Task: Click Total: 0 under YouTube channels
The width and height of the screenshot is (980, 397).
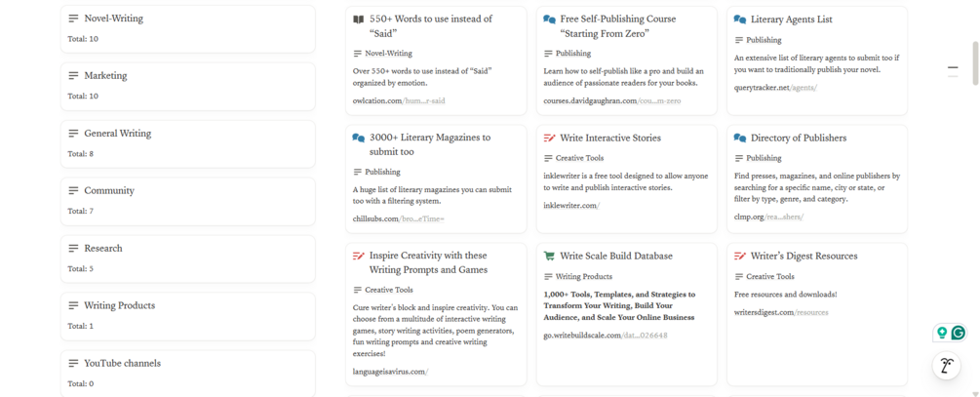Action: [x=81, y=384]
